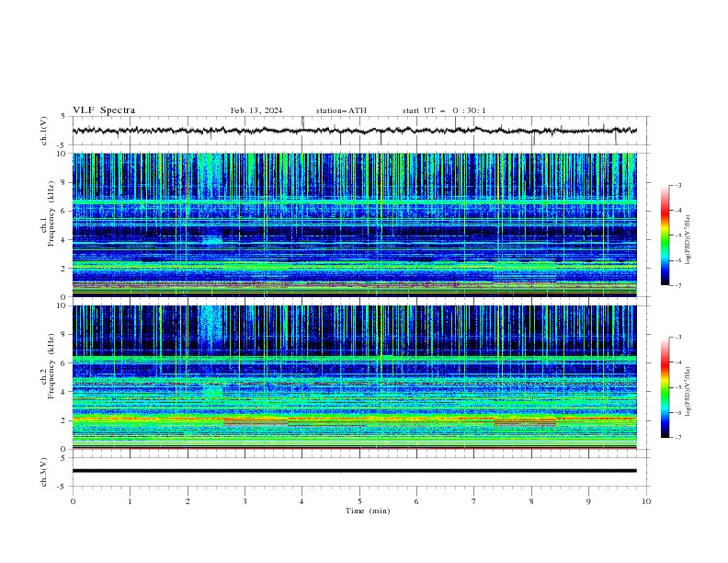Screen dimensions: 728x563
Task: Click the "-5" tick on the upper colorbar
Action: click(677, 236)
